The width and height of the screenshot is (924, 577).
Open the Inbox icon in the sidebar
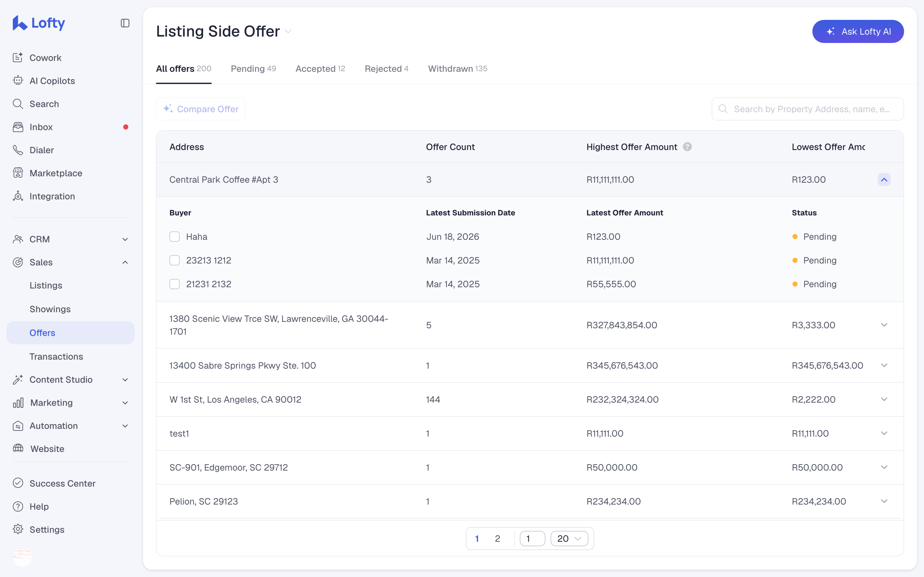(x=18, y=127)
